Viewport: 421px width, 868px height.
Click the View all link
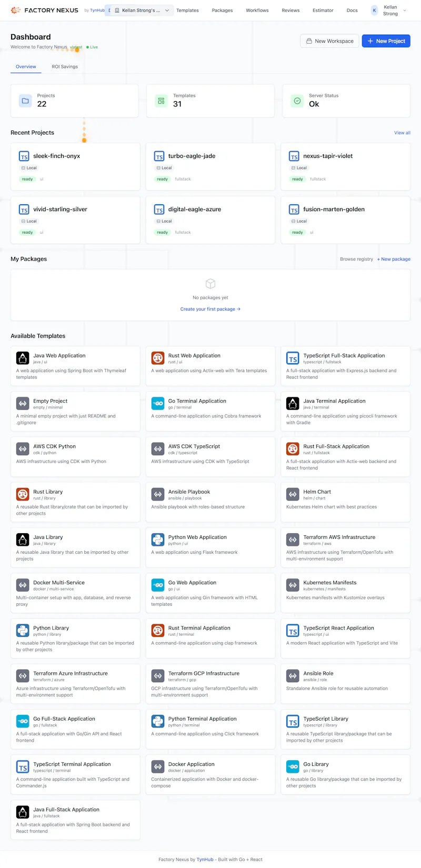402,133
